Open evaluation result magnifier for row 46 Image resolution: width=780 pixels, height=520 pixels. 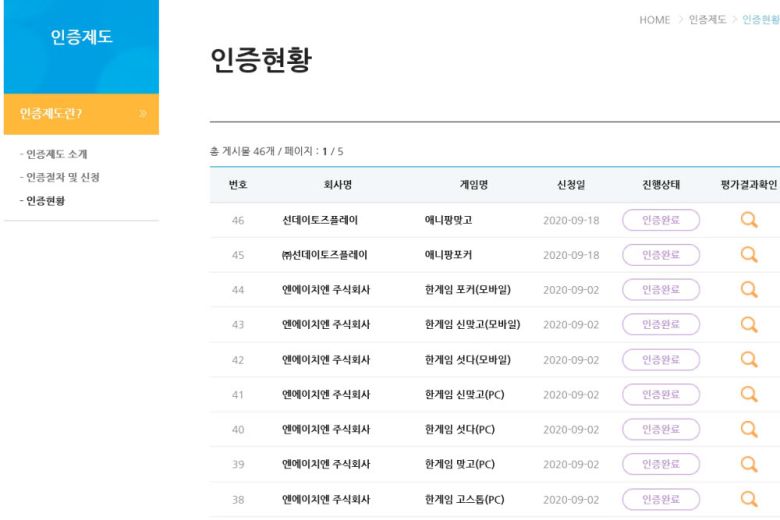pyautogui.click(x=749, y=219)
